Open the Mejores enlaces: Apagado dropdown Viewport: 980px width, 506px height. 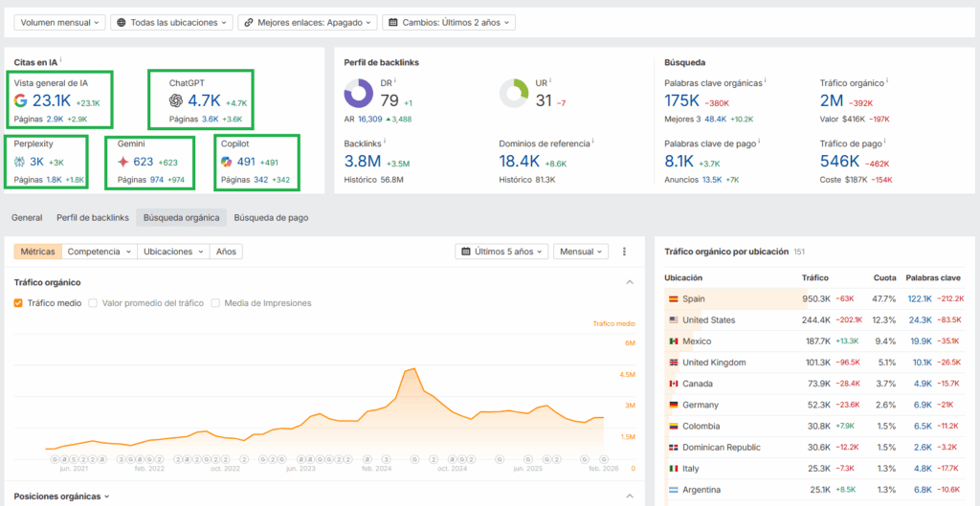point(307,23)
